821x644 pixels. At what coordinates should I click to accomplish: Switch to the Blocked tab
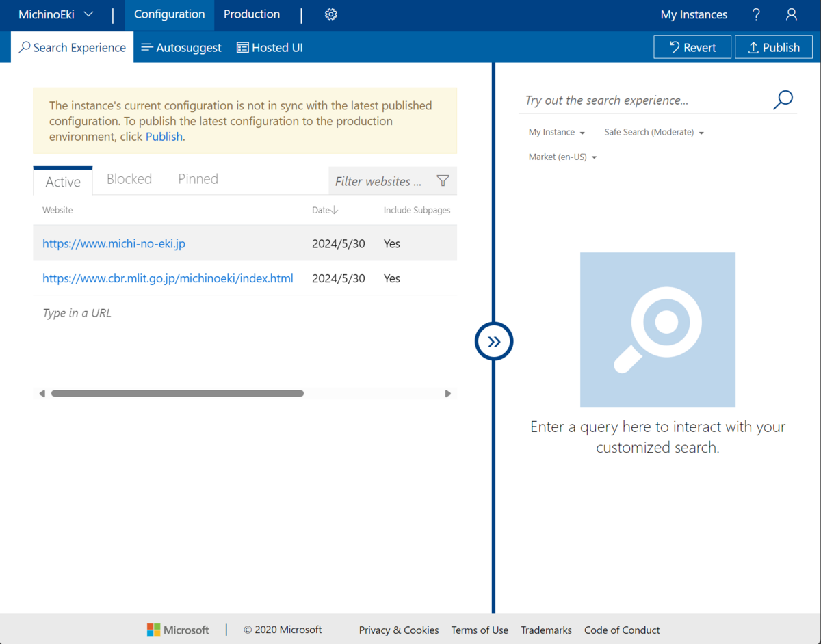(x=129, y=179)
